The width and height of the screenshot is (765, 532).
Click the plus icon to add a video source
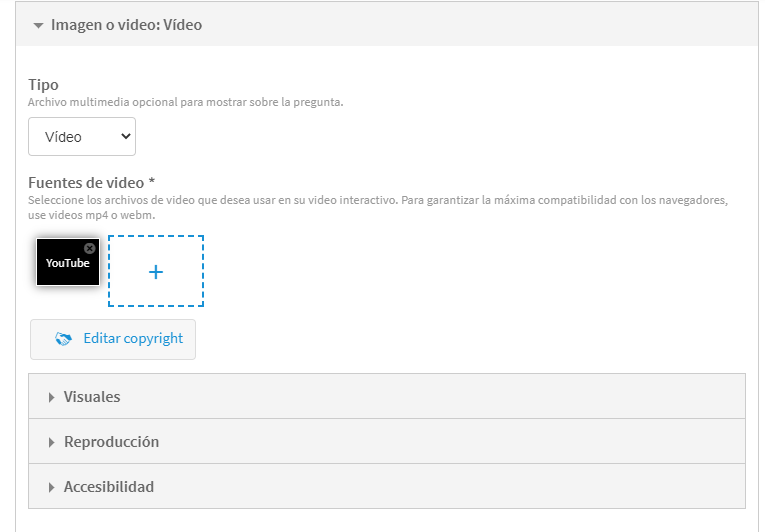[x=156, y=272]
